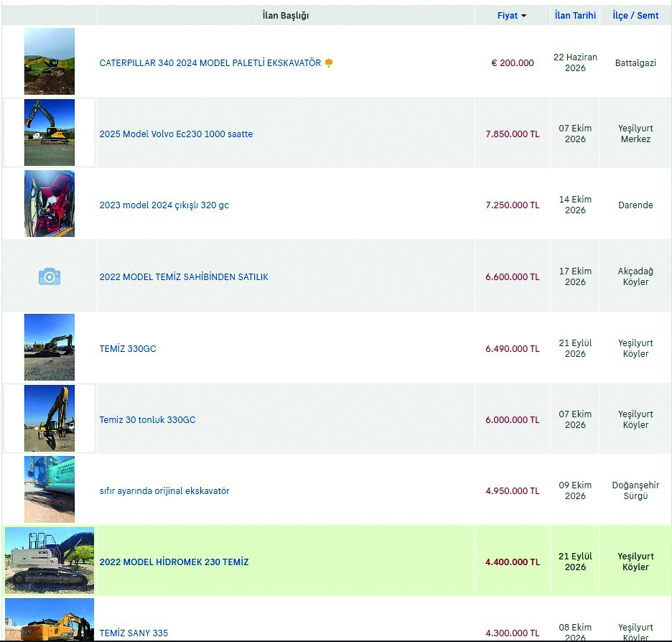
Task: Sort listings by İlan Tarihi column
Action: click(575, 15)
